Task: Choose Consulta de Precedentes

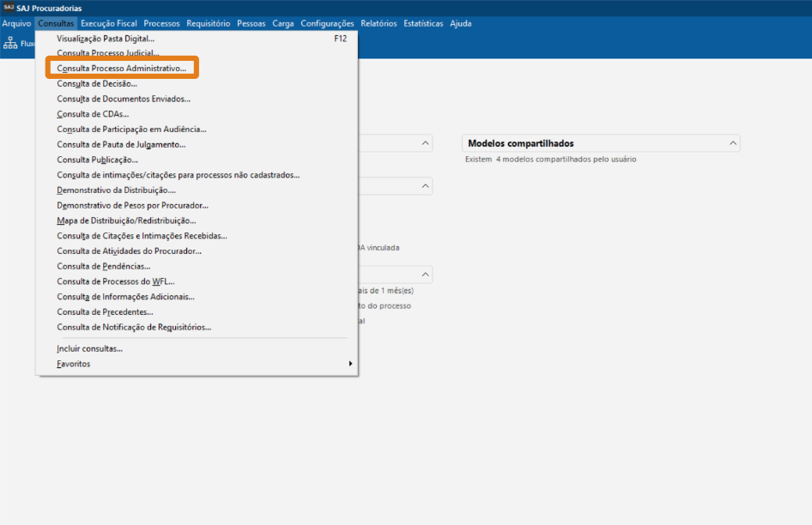Action: (x=105, y=312)
